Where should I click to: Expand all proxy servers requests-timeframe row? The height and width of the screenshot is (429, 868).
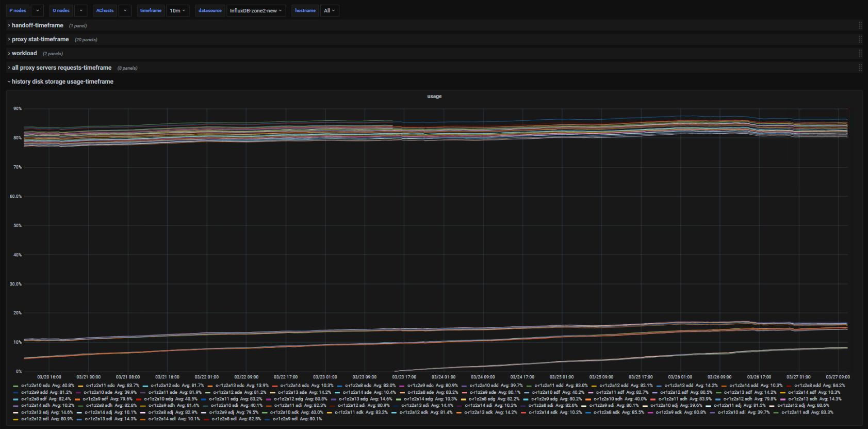coord(61,68)
